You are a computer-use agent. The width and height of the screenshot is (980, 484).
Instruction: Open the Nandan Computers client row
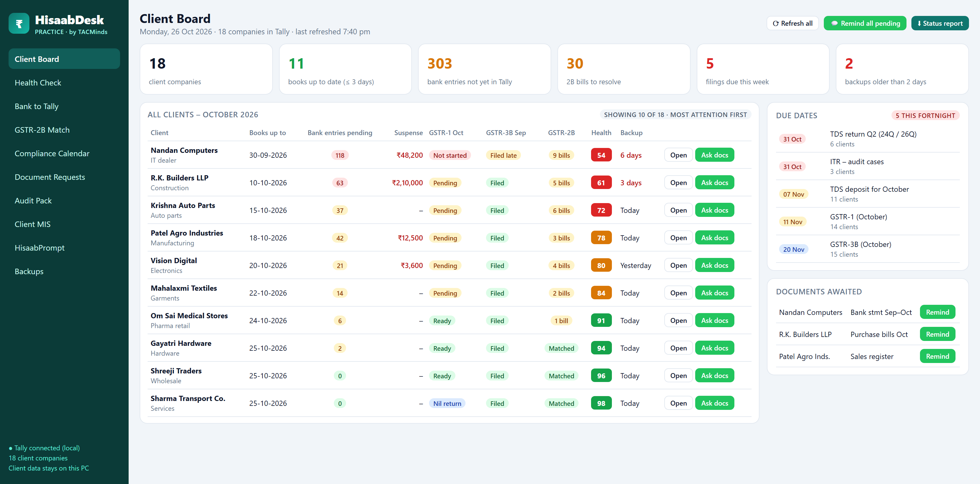click(x=678, y=155)
